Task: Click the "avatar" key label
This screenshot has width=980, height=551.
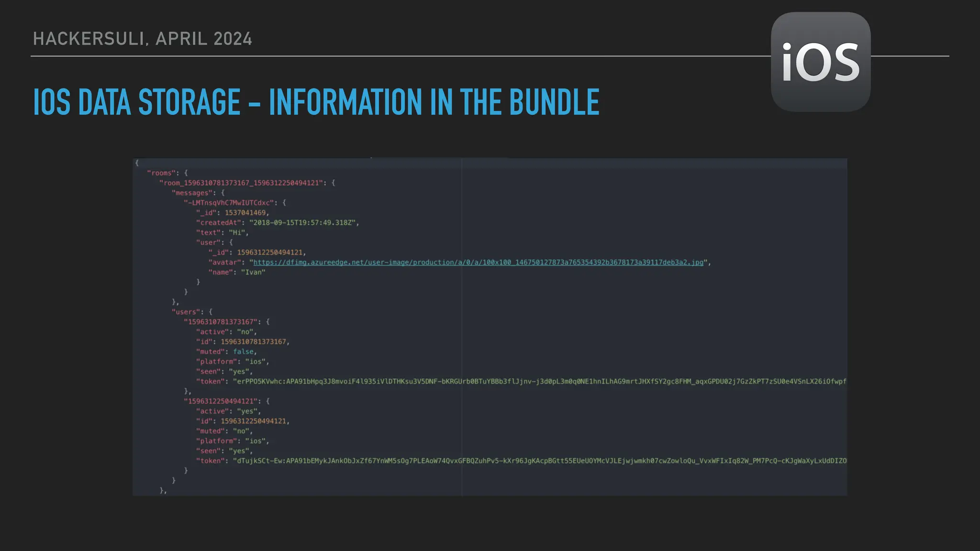Action: tap(224, 262)
